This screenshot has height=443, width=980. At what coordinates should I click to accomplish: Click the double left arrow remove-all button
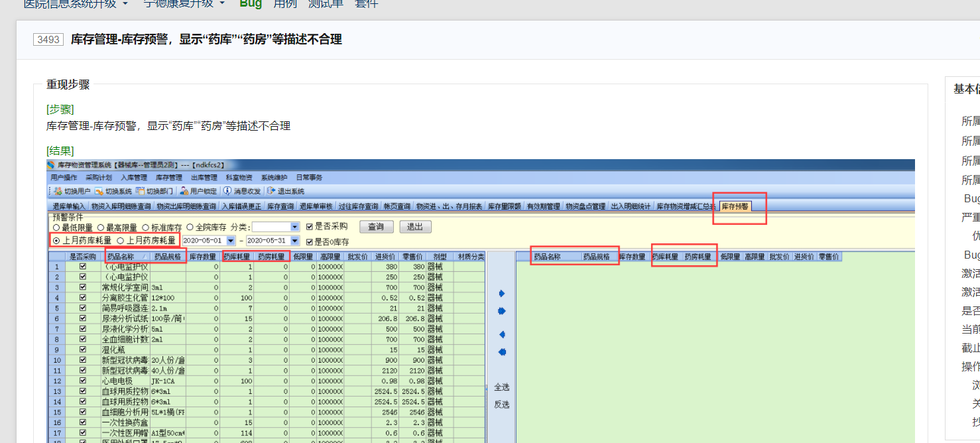502,352
